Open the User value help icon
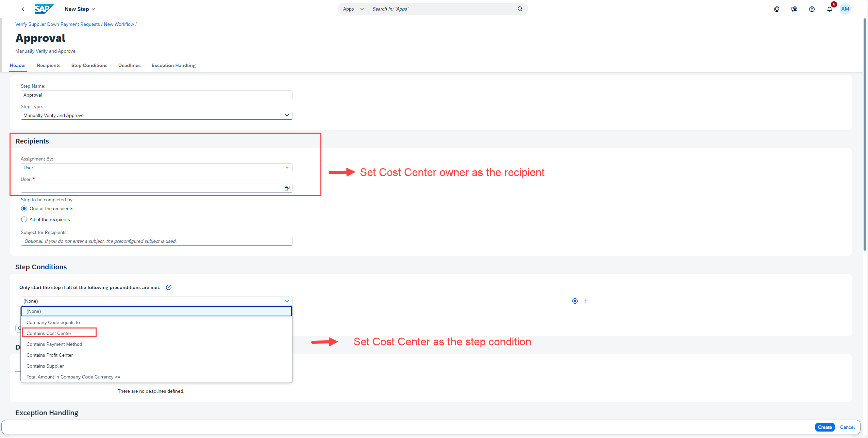 click(x=287, y=188)
